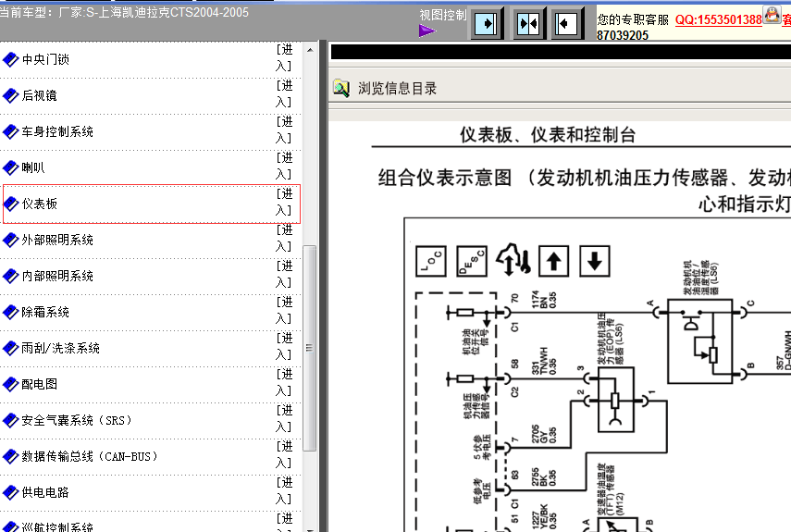The image size is (791, 532).
Task: Select 供电电路 in the list
Action: point(45,492)
